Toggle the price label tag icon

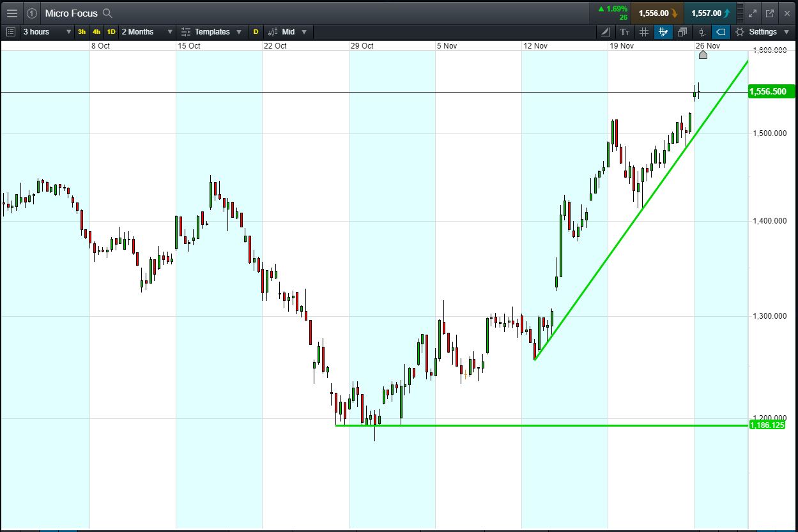point(721,32)
